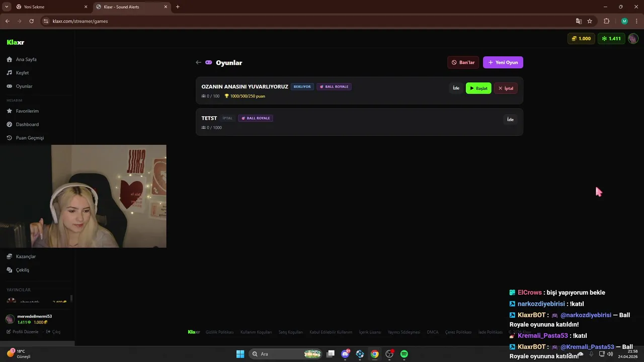Viewport: 644px width, 362px height.
Task: Click the Çıkış logout link
Action: click(53, 332)
